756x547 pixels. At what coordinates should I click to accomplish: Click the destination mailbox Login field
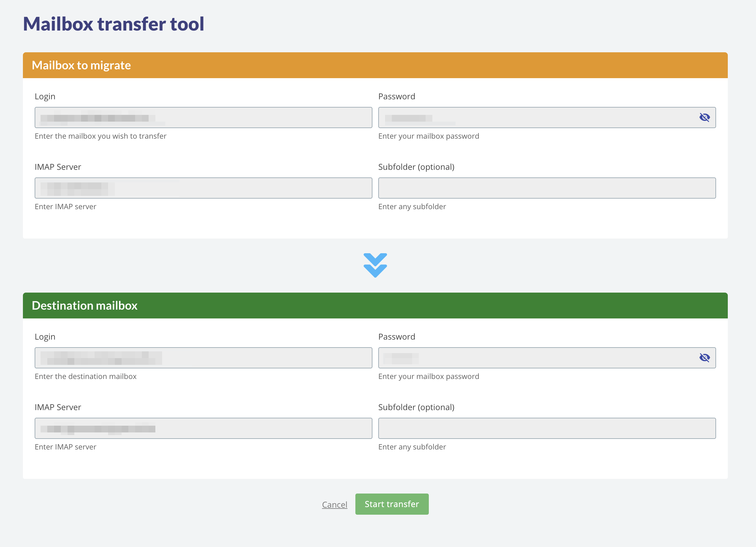click(x=204, y=358)
